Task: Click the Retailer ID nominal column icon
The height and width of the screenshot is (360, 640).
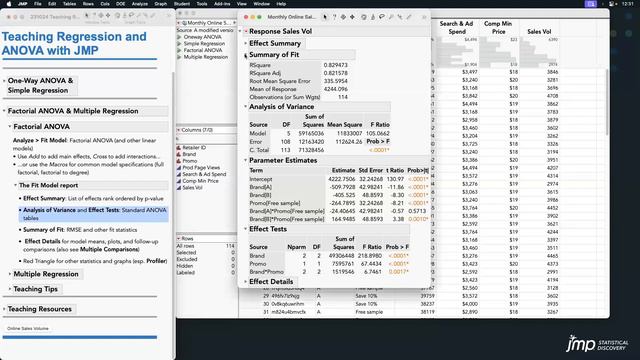Action: point(179,148)
